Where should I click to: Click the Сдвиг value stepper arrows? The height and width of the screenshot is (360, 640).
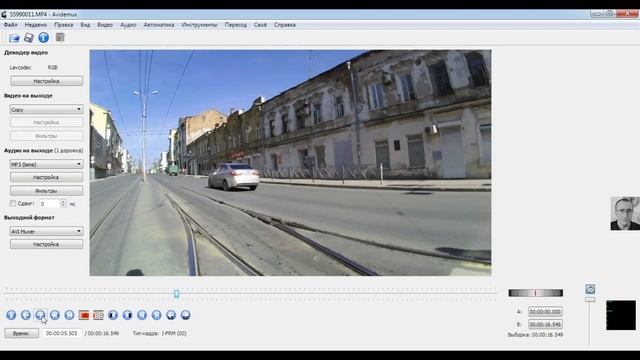63,203
